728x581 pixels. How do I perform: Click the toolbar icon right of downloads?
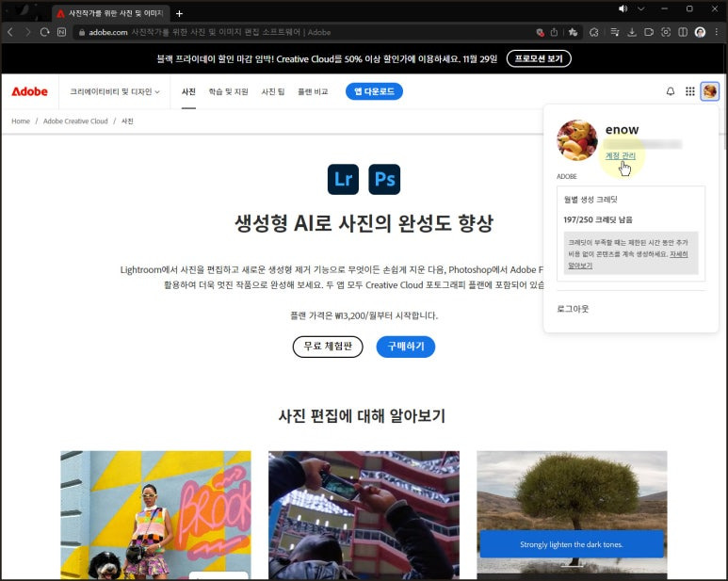[x=649, y=32]
